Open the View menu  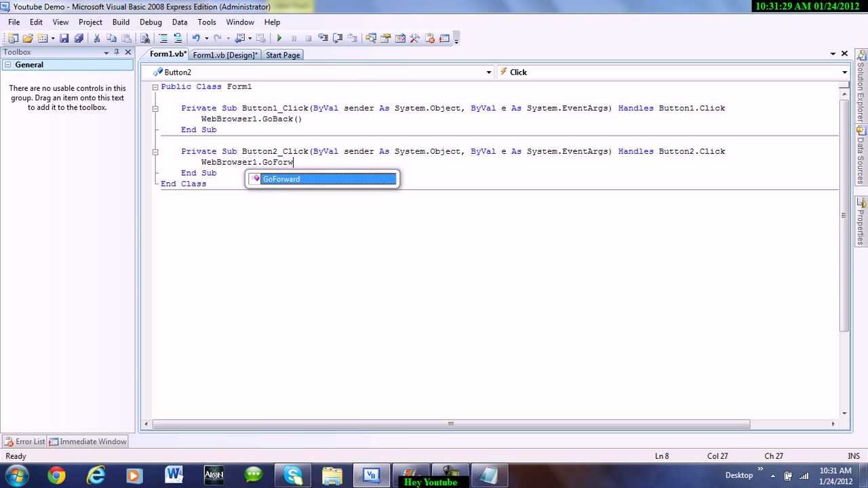click(x=60, y=22)
